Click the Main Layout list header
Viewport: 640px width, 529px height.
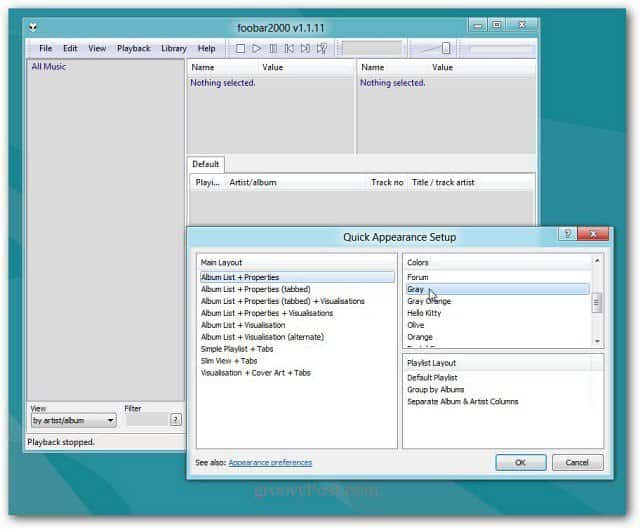point(297,262)
